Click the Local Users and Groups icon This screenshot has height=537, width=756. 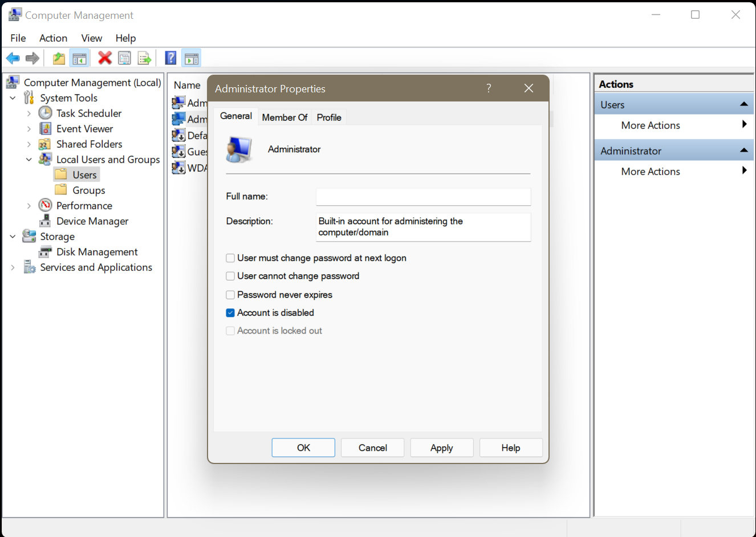click(x=45, y=159)
